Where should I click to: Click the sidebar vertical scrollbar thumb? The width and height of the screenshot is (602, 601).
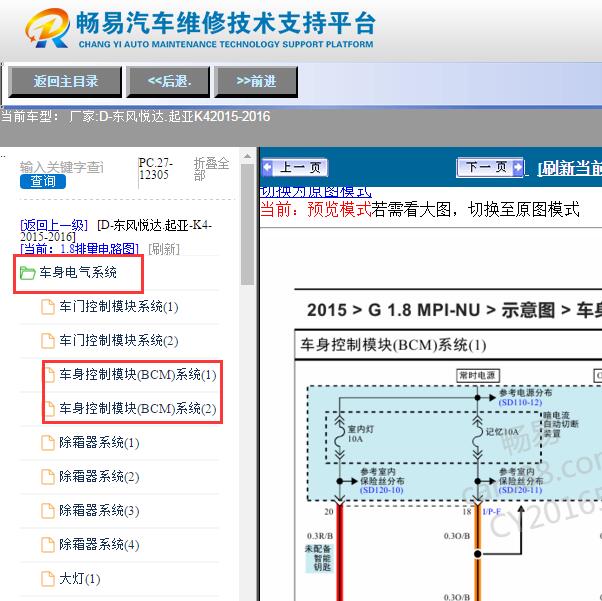(247, 225)
